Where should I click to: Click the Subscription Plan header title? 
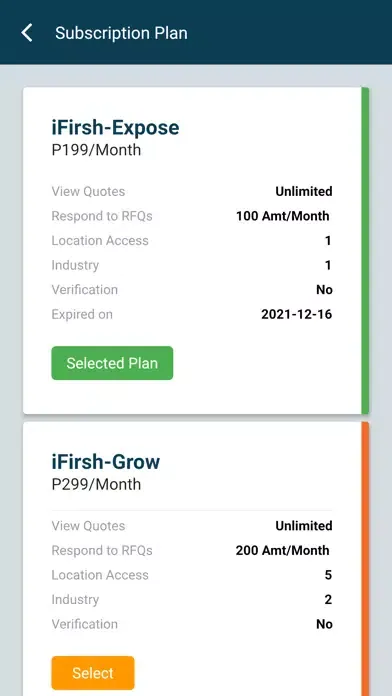point(121,33)
